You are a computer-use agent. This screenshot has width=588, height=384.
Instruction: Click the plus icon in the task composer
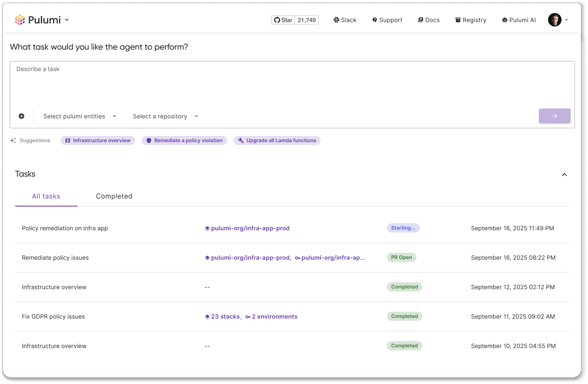tap(21, 116)
